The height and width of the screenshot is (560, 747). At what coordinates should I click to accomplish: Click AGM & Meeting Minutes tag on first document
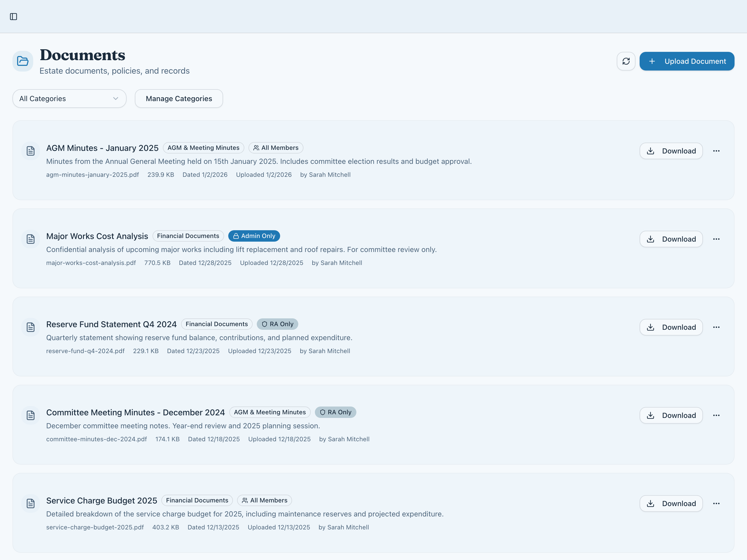(x=203, y=148)
